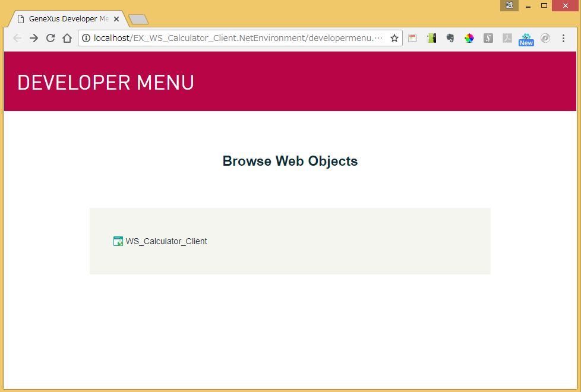
Task: Reload the current page
Action: click(x=50, y=38)
